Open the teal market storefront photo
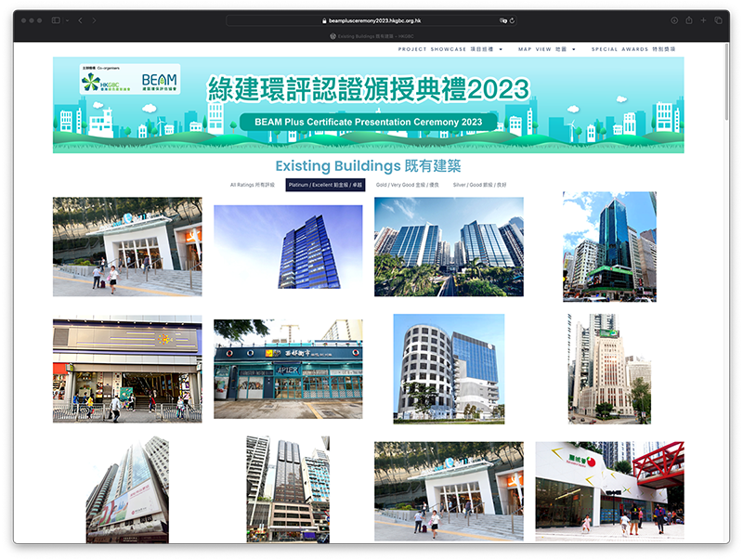The image size is (743, 560). 288,369
